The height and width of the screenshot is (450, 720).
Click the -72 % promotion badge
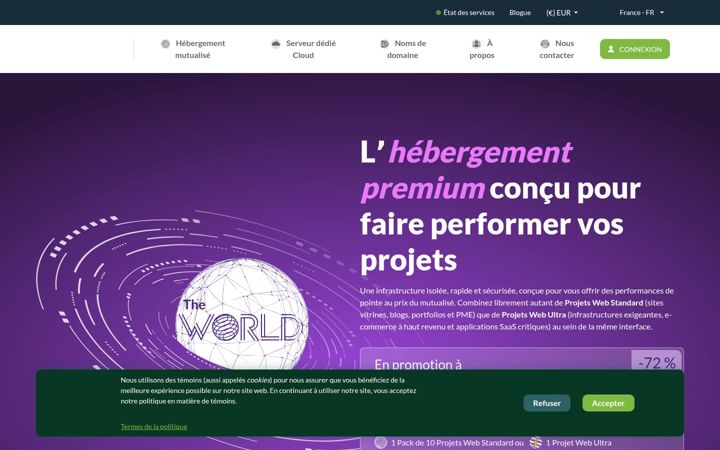coord(657,363)
